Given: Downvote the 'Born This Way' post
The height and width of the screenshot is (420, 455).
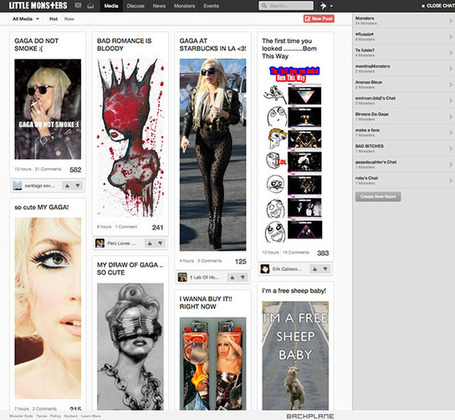Looking at the screenshot, I should pos(325,269).
